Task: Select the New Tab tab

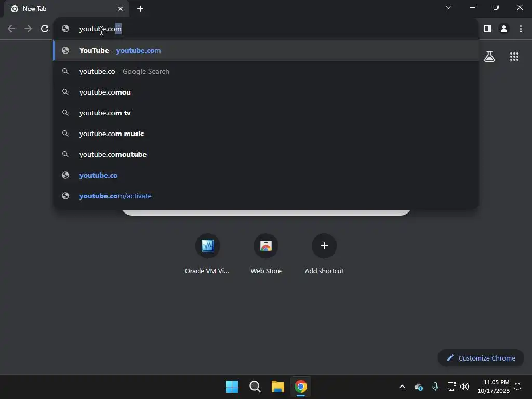Action: [66, 9]
